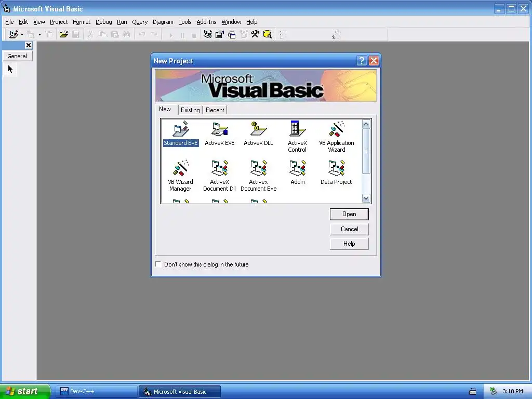
Task: Open the dropdown arrow beside Add Project icon
Action: point(22,35)
